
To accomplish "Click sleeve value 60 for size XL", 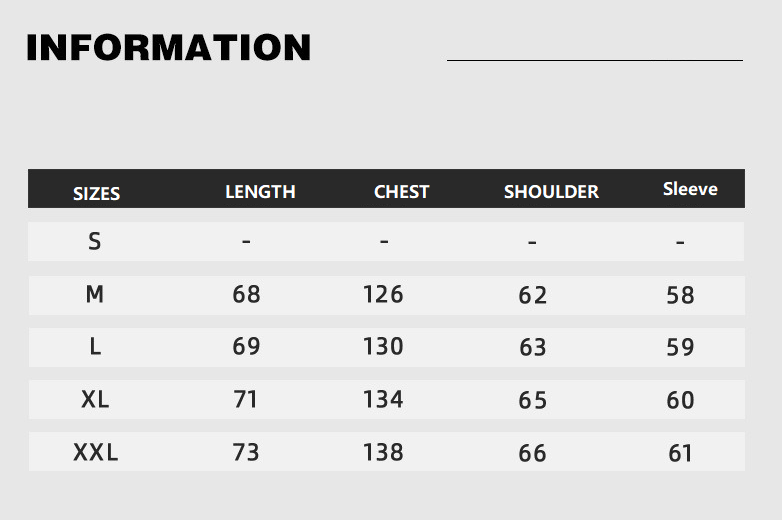I will tap(680, 400).
